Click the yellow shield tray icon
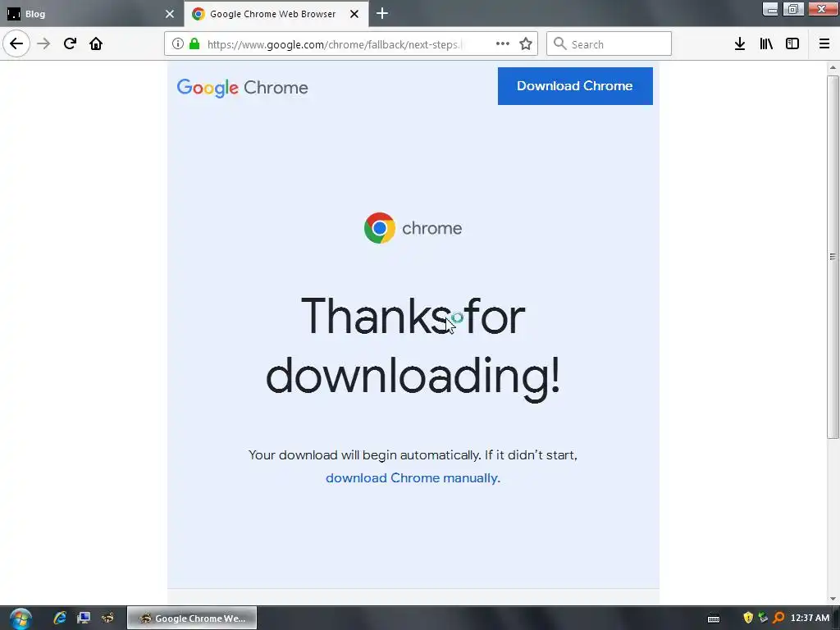The width and height of the screenshot is (840, 630). [748, 619]
